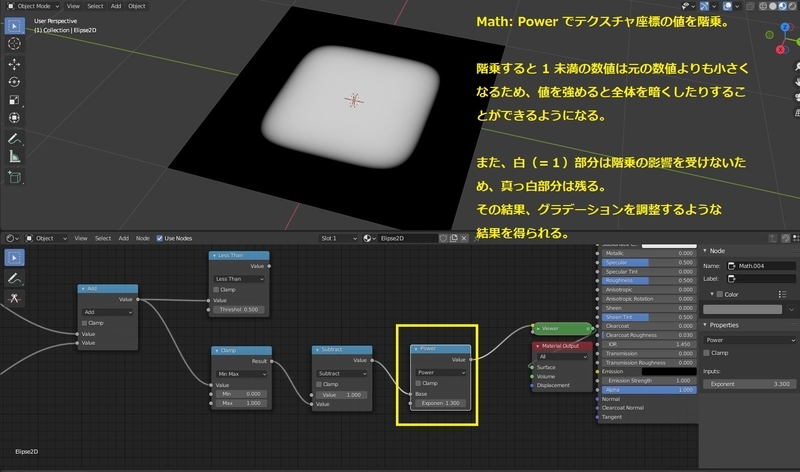Open Object Mode dropdown in viewport
The height and width of the screenshot is (472, 800).
click(x=33, y=6)
